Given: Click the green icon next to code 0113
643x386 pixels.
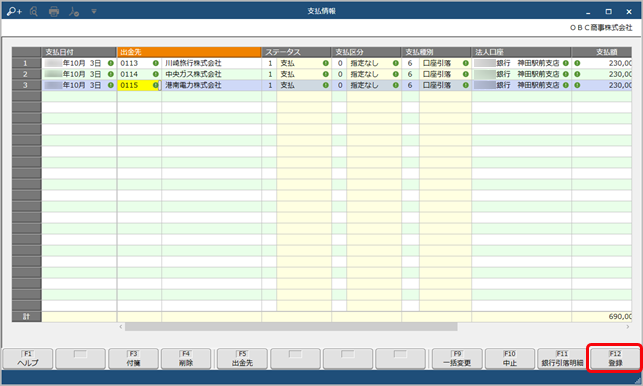Looking at the screenshot, I should tap(155, 63).
